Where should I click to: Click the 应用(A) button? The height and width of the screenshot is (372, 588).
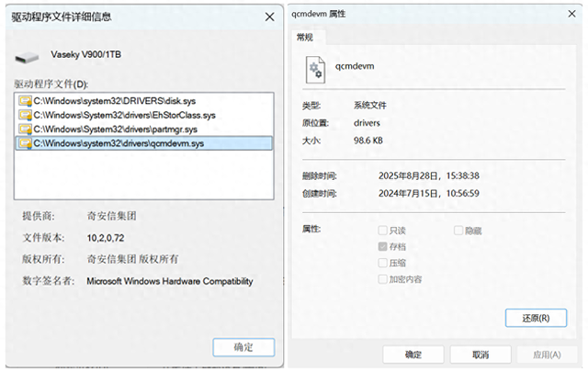click(x=544, y=355)
